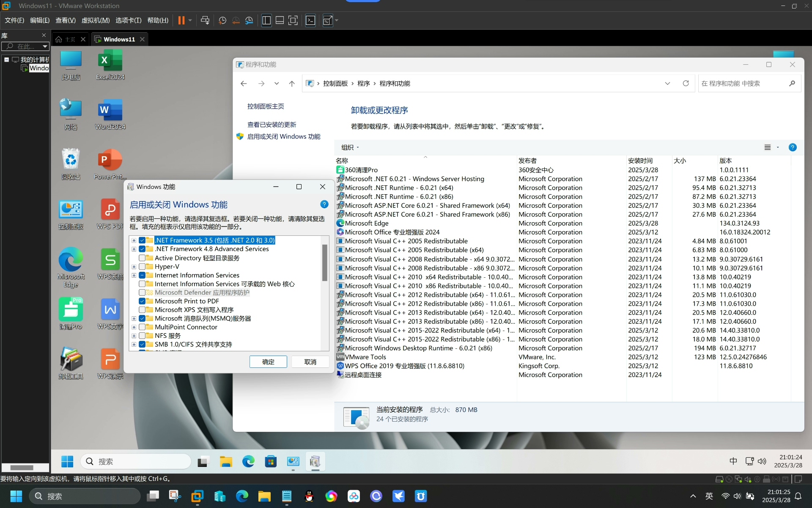Image resolution: width=812 pixels, height=508 pixels.
Task: Open the 组织 dropdown menu
Action: 350,147
